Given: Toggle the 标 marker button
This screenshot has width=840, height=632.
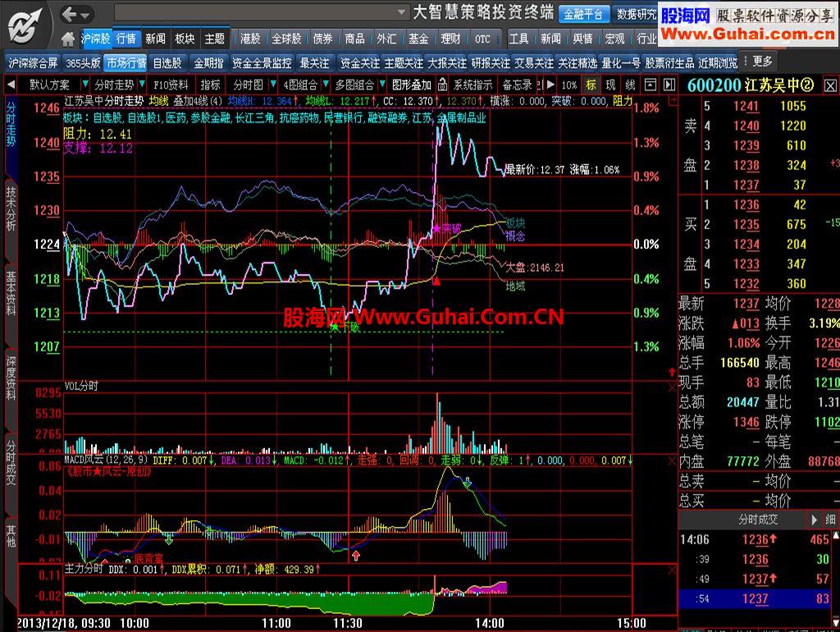Looking at the screenshot, I should (591, 85).
